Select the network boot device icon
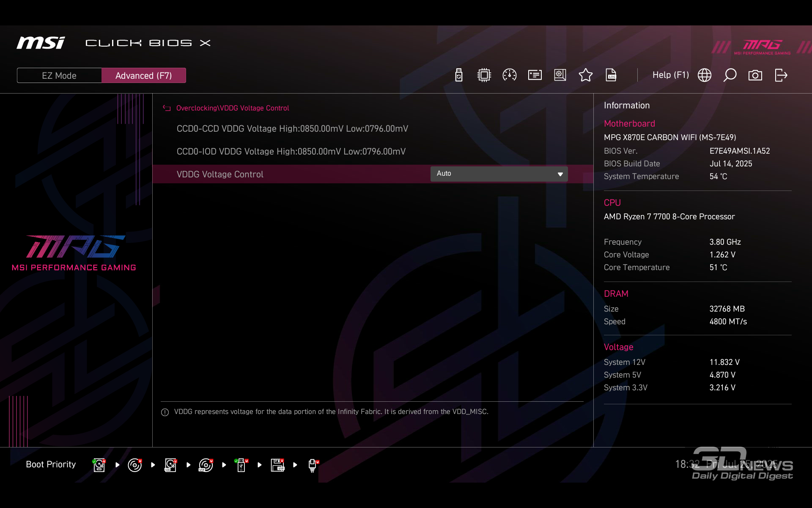Image resolution: width=812 pixels, height=508 pixels. click(313, 465)
